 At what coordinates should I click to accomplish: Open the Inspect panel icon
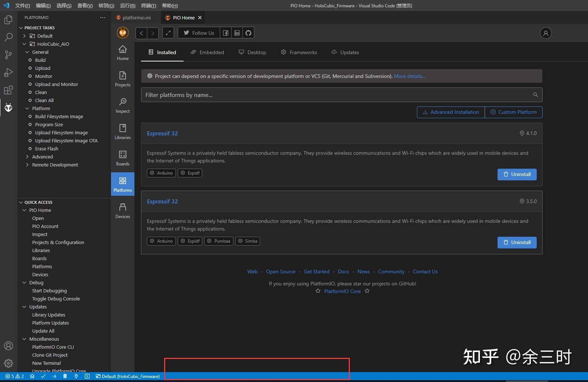[122, 105]
